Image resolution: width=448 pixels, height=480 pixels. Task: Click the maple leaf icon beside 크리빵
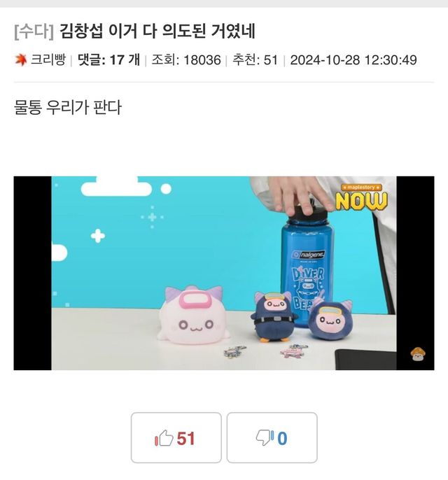(x=21, y=59)
